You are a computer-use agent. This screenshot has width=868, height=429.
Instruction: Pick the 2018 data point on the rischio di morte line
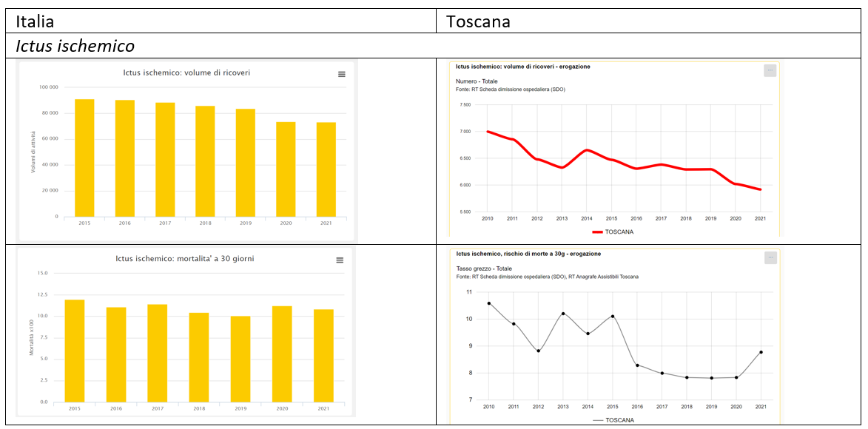click(x=687, y=377)
